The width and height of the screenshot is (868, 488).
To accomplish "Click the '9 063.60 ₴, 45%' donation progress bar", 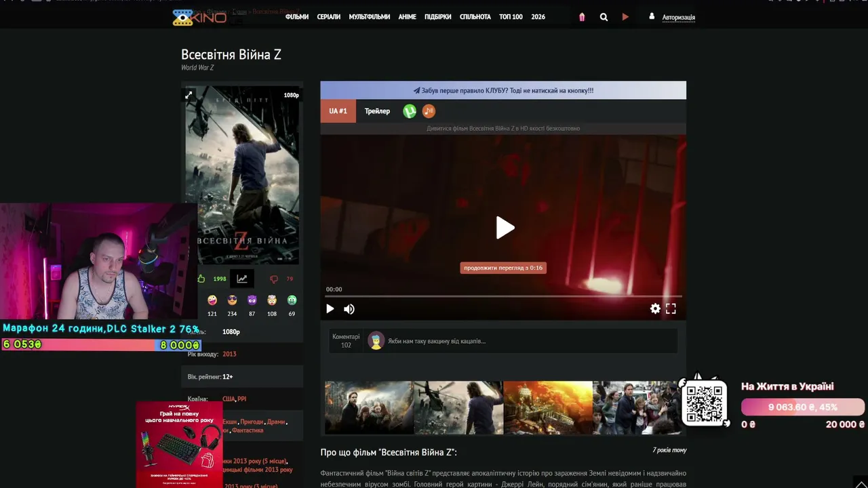I will point(803,407).
